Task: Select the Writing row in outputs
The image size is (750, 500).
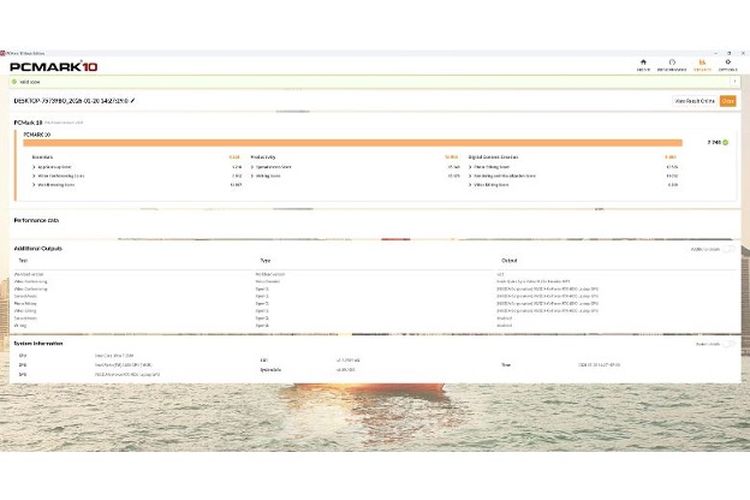Action: click(375, 325)
